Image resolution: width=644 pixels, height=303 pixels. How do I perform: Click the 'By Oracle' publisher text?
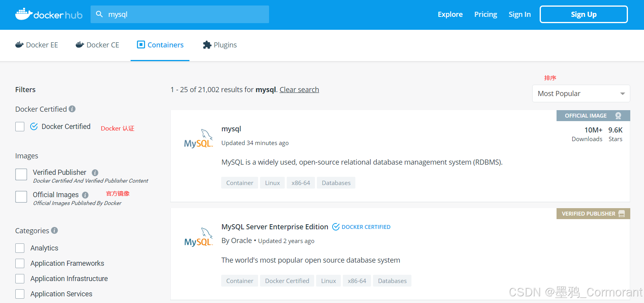(236, 241)
